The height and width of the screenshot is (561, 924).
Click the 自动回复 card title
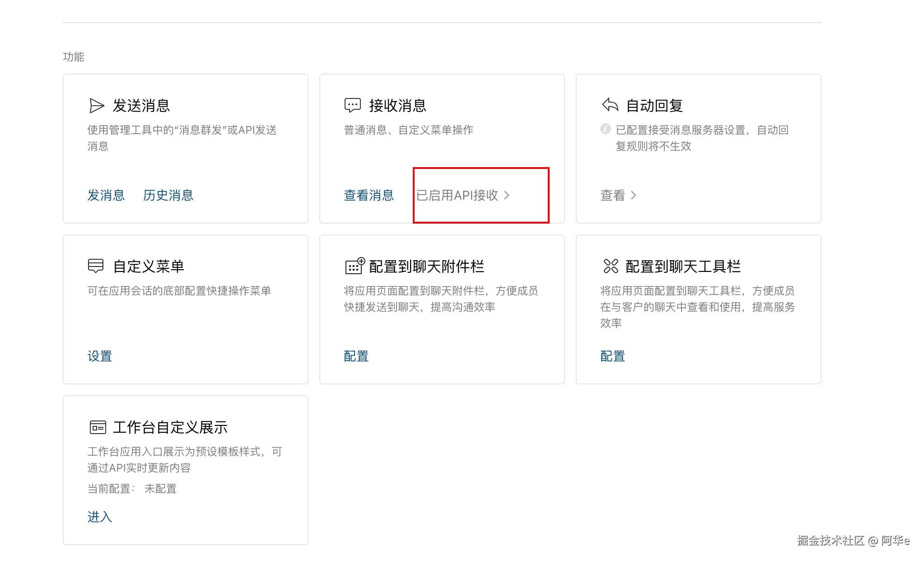(x=654, y=106)
